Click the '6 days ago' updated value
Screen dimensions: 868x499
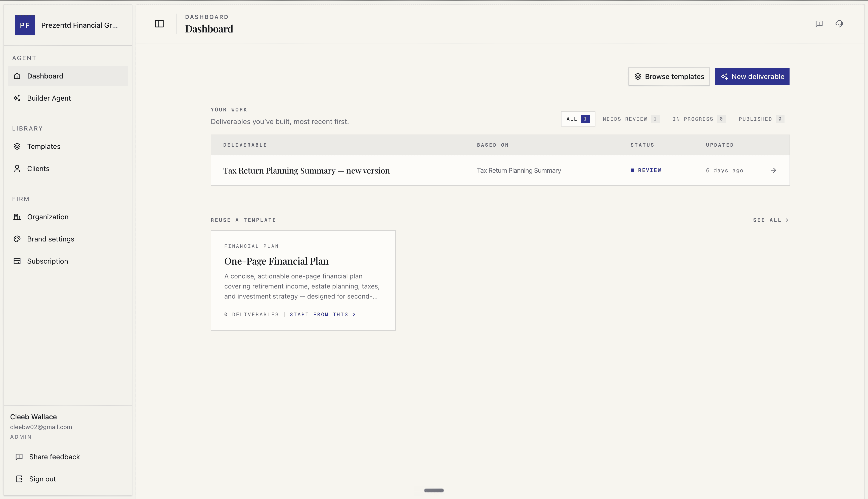tap(724, 170)
